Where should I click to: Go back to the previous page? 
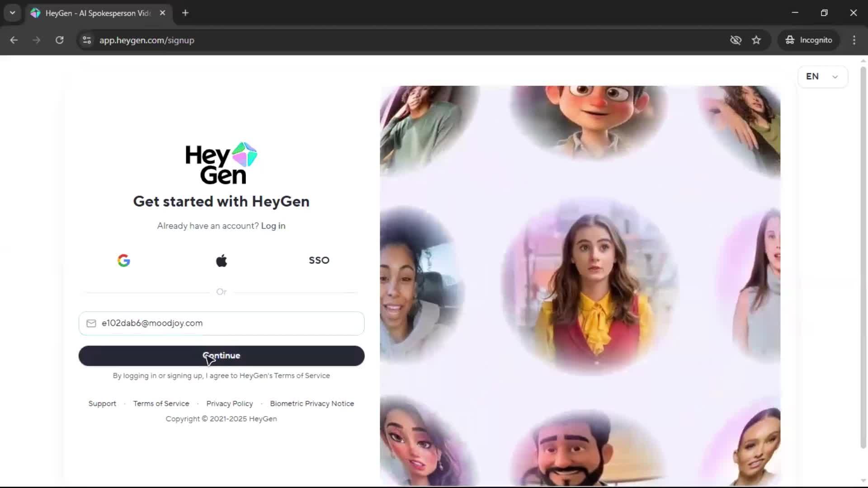(x=14, y=40)
